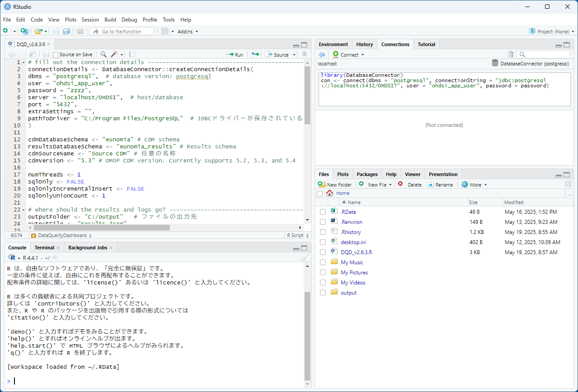Click the editor horizontal scrollbar thumb
This screenshot has width=578, height=392.
click(x=101, y=227)
